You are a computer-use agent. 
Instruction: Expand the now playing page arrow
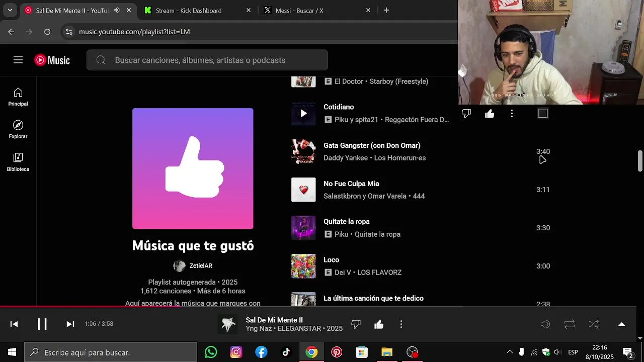(x=622, y=324)
